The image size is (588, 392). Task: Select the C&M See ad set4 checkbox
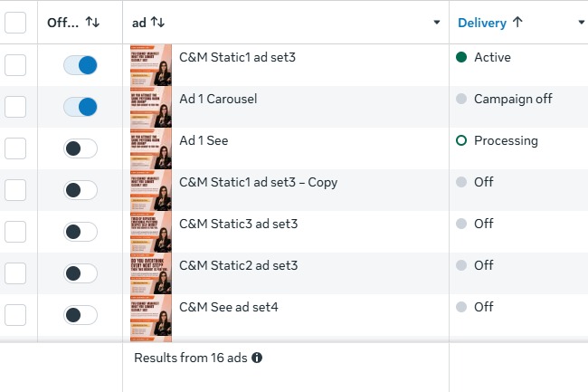(15, 315)
